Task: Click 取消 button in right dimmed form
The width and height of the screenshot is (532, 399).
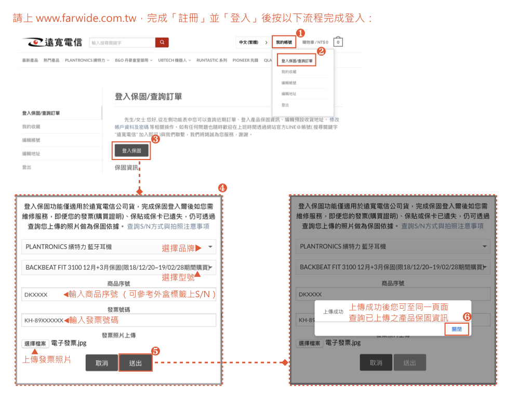Action: coord(376,363)
